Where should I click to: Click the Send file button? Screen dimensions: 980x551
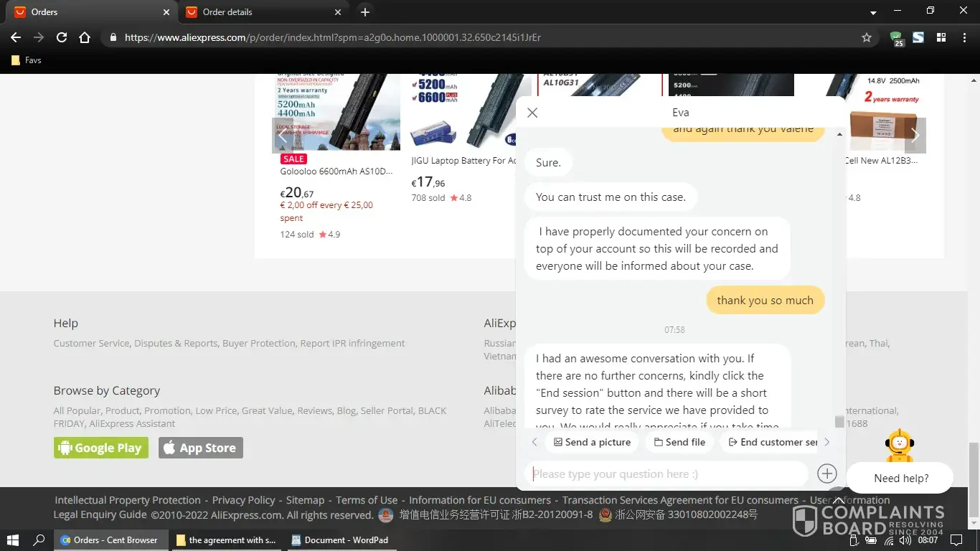[x=679, y=442]
